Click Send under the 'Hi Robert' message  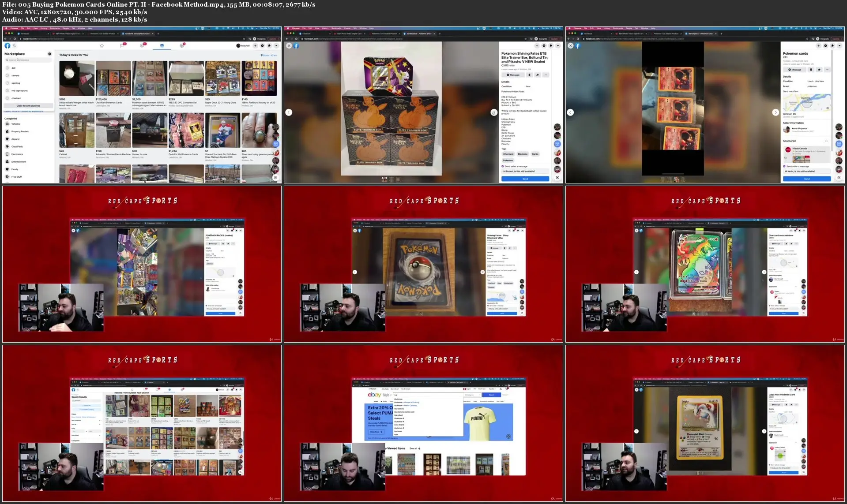525,179
